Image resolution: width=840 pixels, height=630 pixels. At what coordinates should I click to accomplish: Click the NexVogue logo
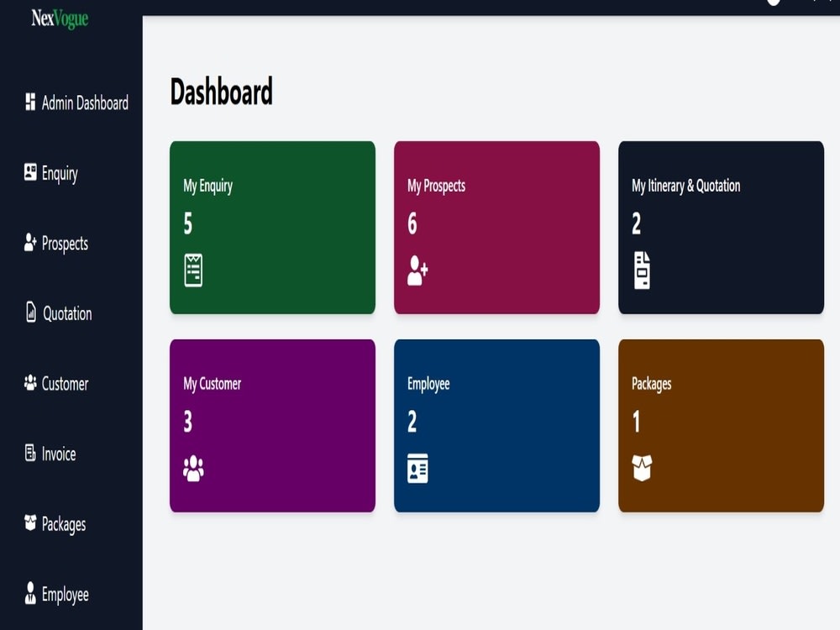point(60,18)
